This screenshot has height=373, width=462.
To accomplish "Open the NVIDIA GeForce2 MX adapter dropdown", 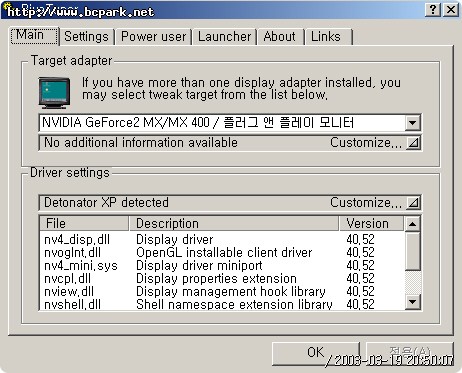I will (412, 123).
